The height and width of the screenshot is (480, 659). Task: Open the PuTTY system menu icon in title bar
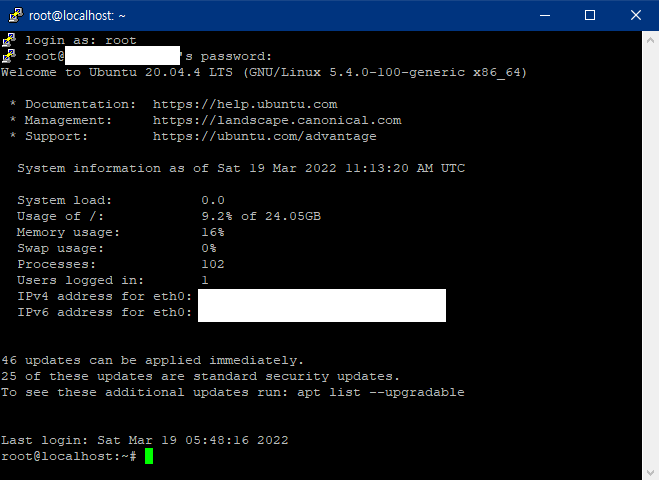click(16, 15)
